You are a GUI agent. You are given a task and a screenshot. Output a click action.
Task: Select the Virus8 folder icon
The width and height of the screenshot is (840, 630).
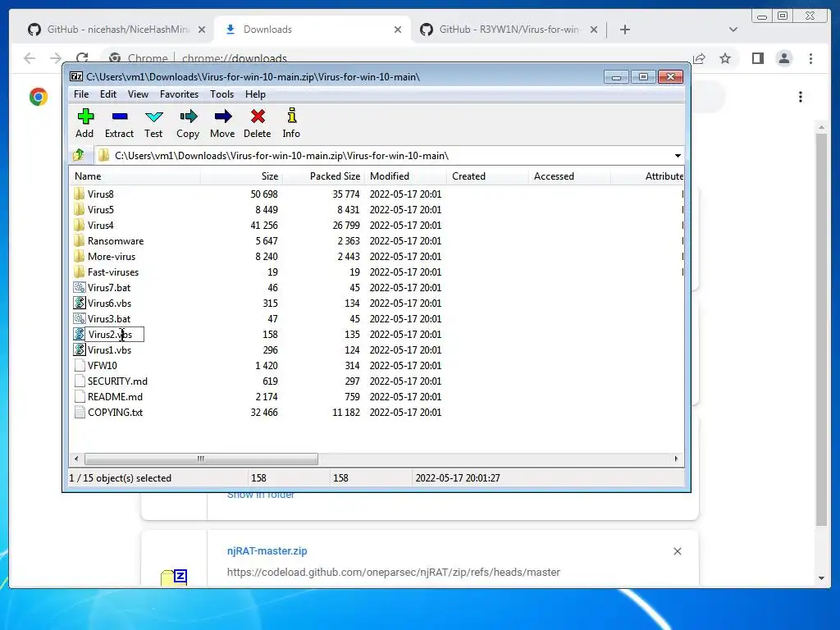click(80, 194)
